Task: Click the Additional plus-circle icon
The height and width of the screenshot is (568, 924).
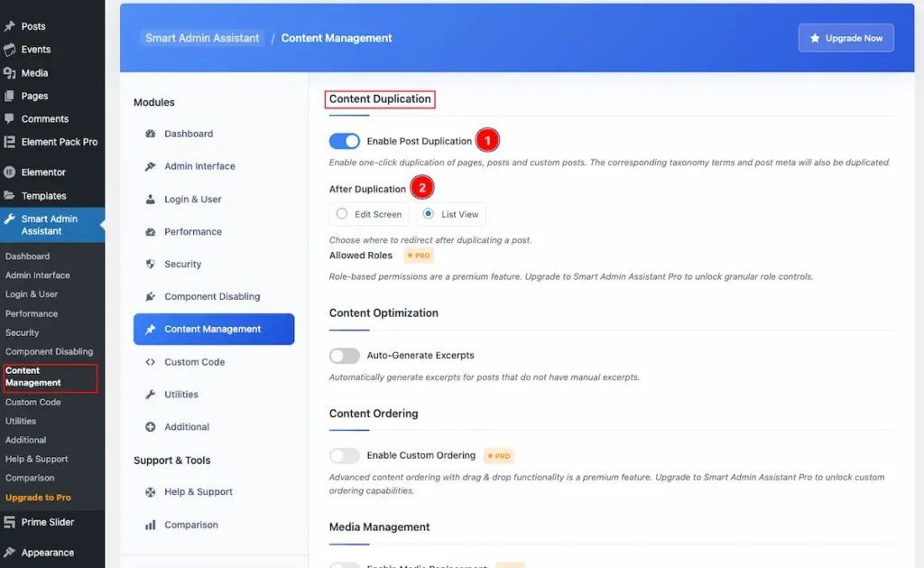Action: [151, 426]
